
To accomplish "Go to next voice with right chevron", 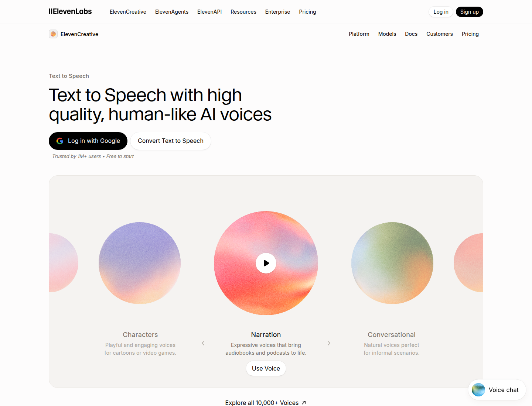I will (329, 343).
